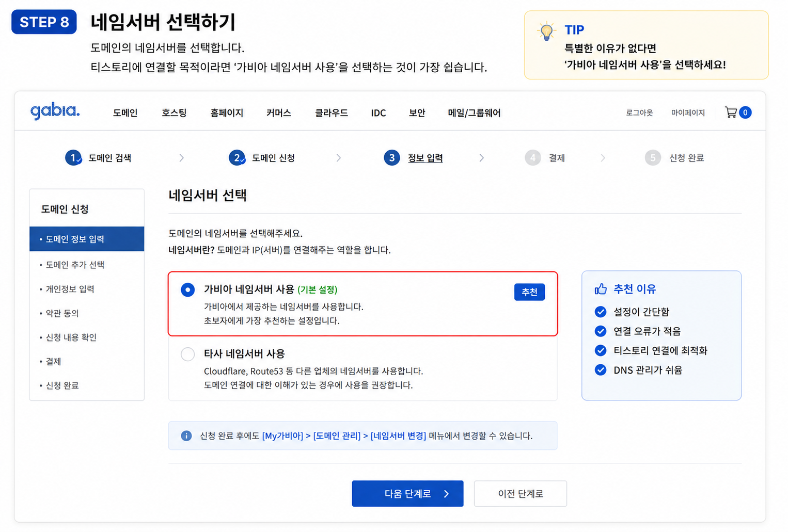Click the info icon in the notice bar
Image resolution: width=788 pixels, height=532 pixels.
tap(186, 436)
